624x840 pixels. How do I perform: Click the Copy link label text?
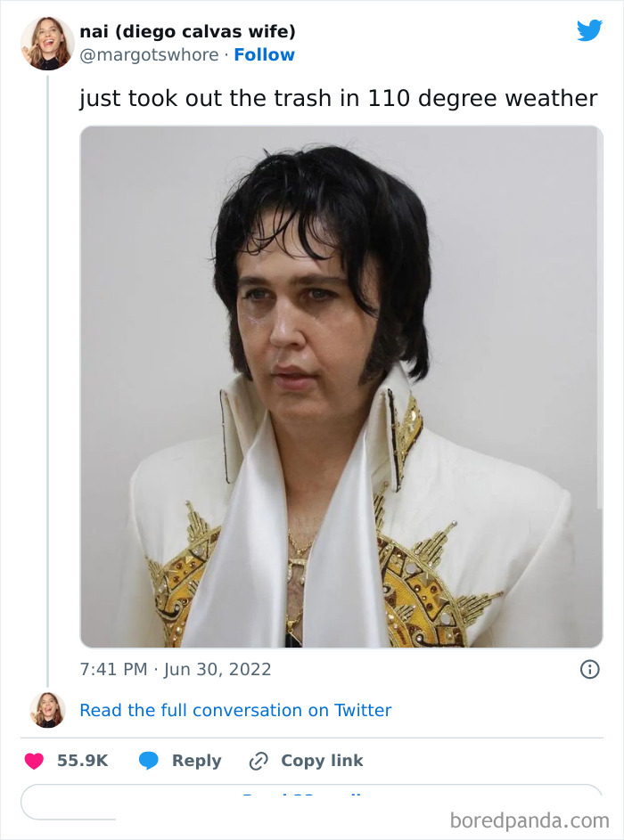point(323,760)
